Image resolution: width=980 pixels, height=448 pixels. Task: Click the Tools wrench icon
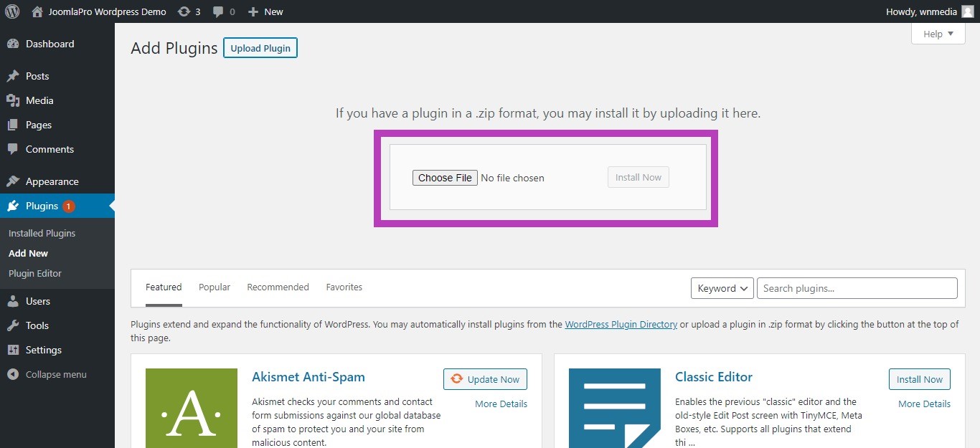[13, 325]
